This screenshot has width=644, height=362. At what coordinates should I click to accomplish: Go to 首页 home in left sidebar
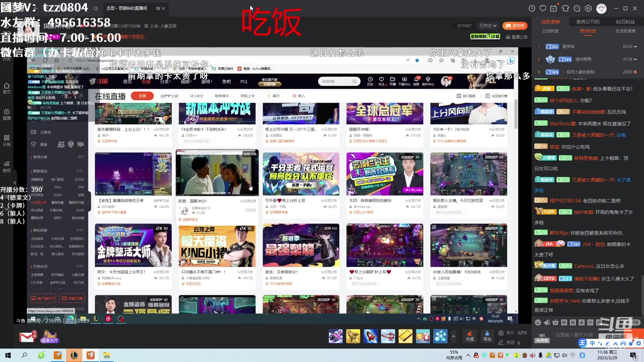[x=7, y=88]
